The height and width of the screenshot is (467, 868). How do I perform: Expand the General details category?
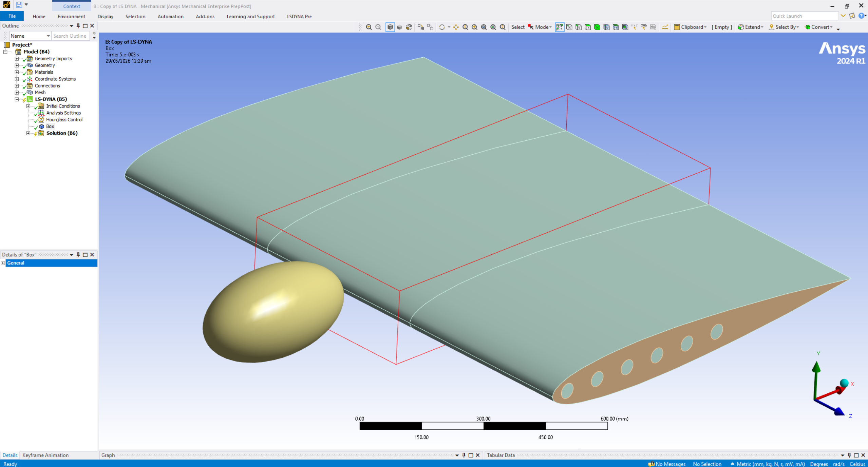point(3,263)
